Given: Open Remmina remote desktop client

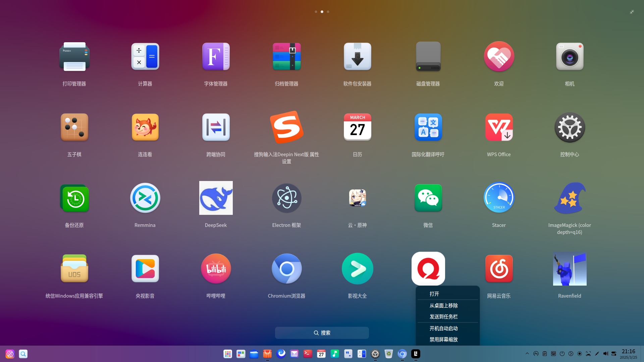Looking at the screenshot, I should click(145, 198).
